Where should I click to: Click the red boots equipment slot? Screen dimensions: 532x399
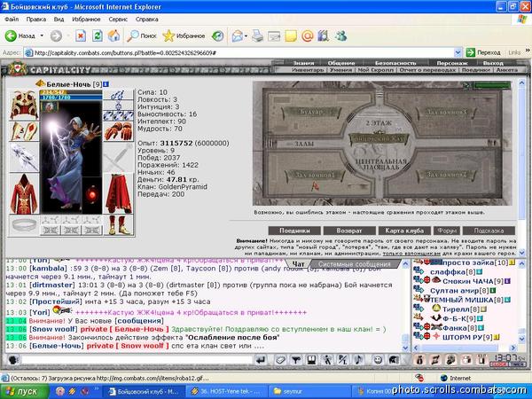119,225
